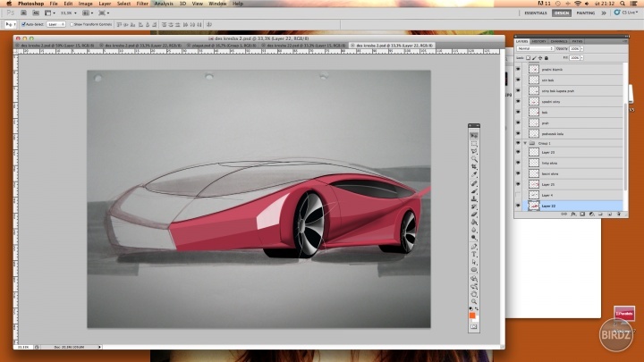Hide the 'bok' layer
The image size is (644, 362).
(518, 112)
